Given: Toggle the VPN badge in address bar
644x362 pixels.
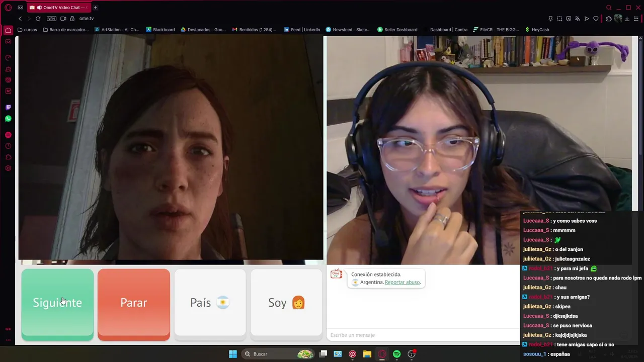Looking at the screenshot, I should pyautogui.click(x=51, y=19).
